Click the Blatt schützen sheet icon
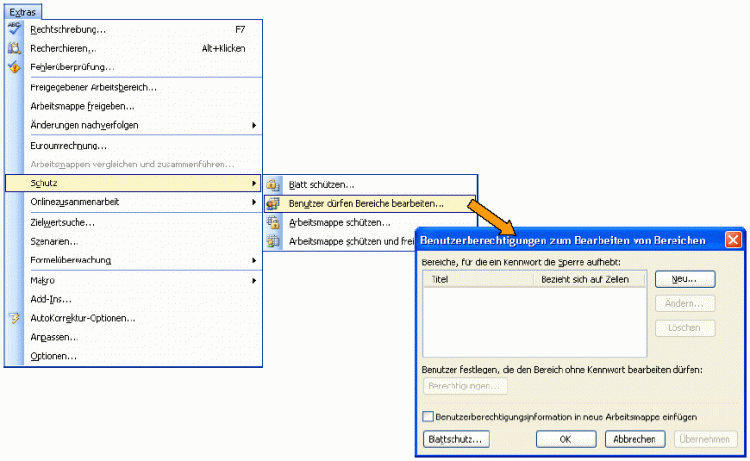Image resolution: width=750 pixels, height=461 pixels. 274,185
